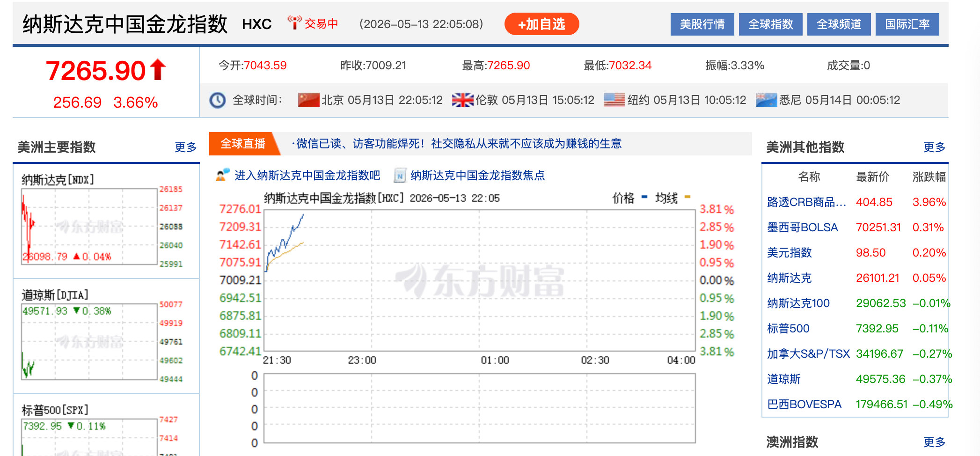The image size is (980, 456).
Task: Open 道琼斯 link in other indices table
Action: pyautogui.click(x=783, y=379)
